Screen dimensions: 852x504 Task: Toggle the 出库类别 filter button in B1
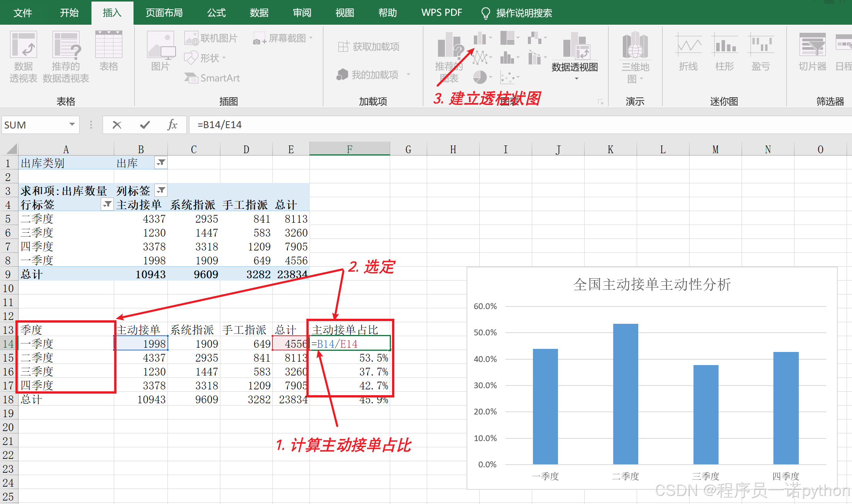pos(161,163)
